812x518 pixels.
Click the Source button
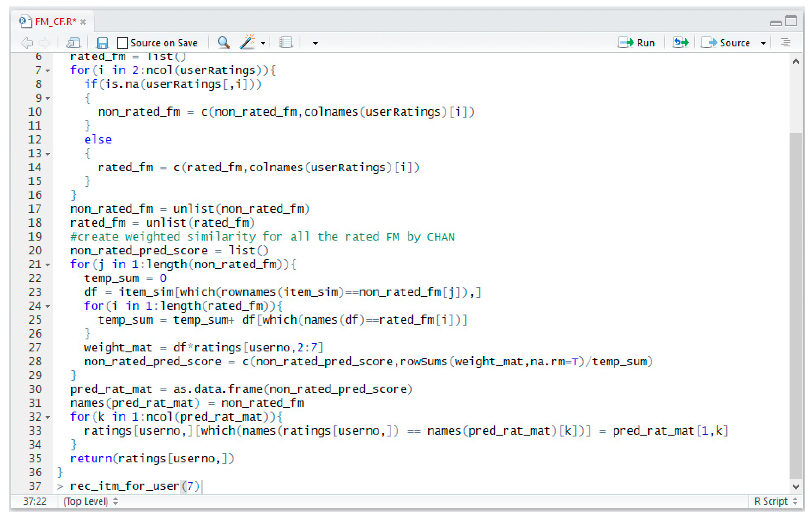coord(726,43)
